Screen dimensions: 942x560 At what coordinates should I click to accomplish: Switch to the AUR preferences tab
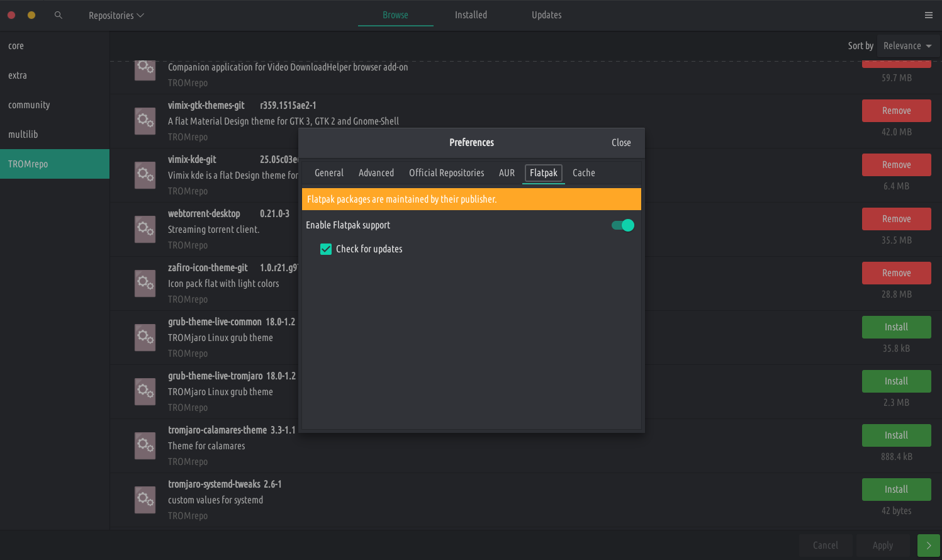(x=507, y=173)
